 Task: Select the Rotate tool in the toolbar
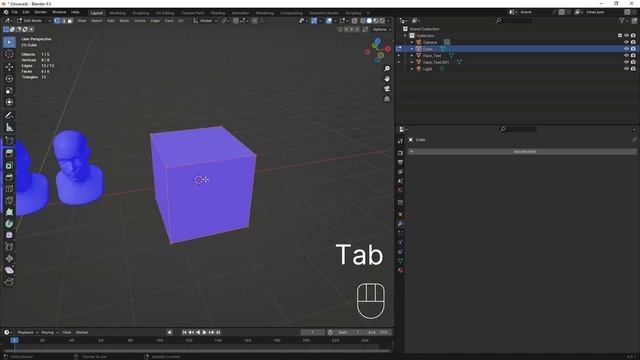click(x=9, y=78)
